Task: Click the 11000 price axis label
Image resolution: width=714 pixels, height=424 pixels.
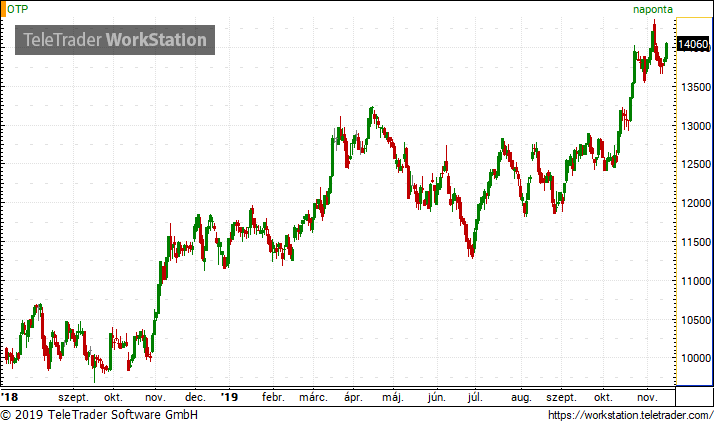Action: pos(696,281)
